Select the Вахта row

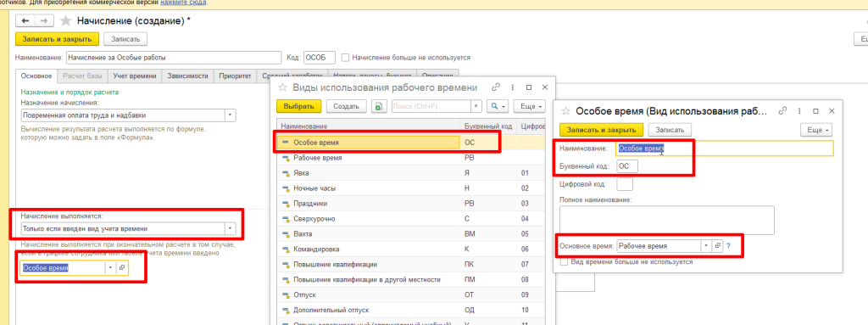410,234
